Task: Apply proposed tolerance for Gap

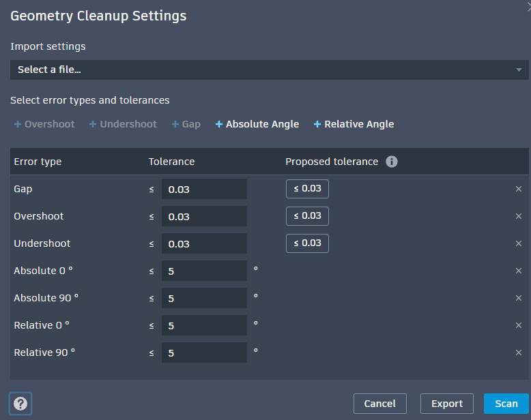Action: click(307, 189)
